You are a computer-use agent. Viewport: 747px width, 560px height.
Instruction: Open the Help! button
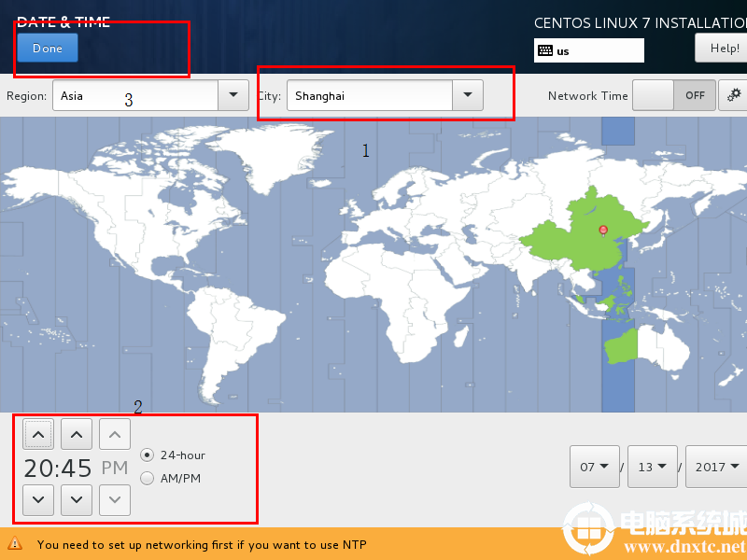(x=723, y=49)
